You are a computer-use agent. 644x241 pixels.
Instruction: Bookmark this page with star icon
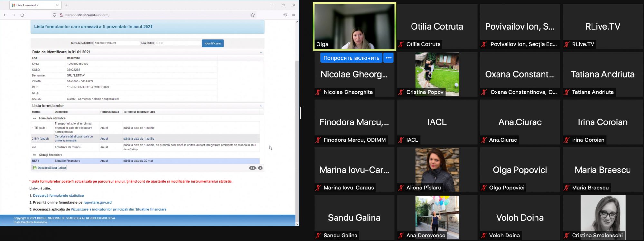click(253, 15)
